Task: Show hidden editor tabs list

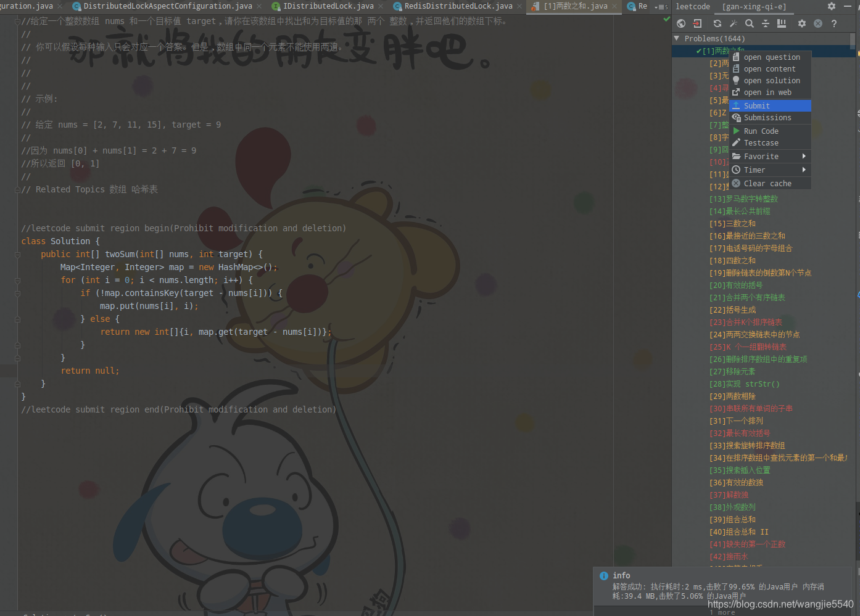Action: tap(661, 7)
